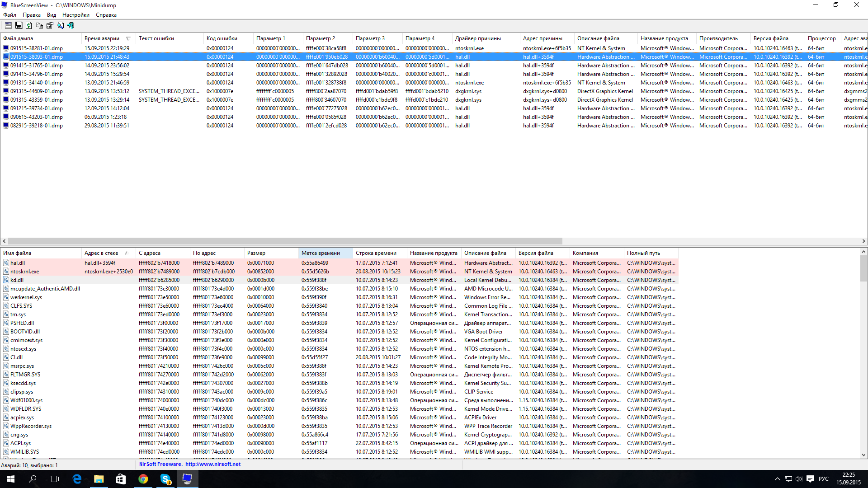Sort modules by Адрес в стеке column
The width and height of the screenshot is (868, 488).
click(x=101, y=253)
